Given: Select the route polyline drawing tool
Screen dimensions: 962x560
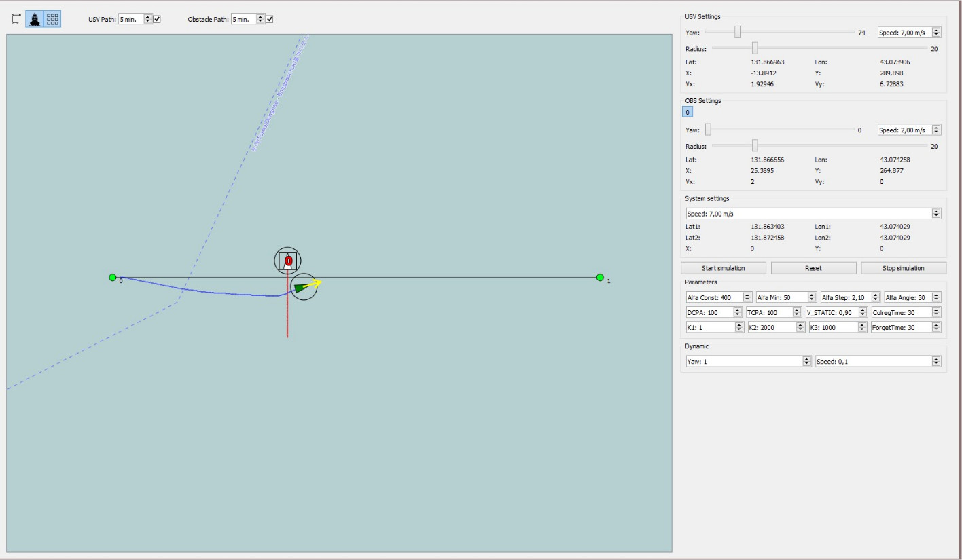Looking at the screenshot, I should click(16, 19).
